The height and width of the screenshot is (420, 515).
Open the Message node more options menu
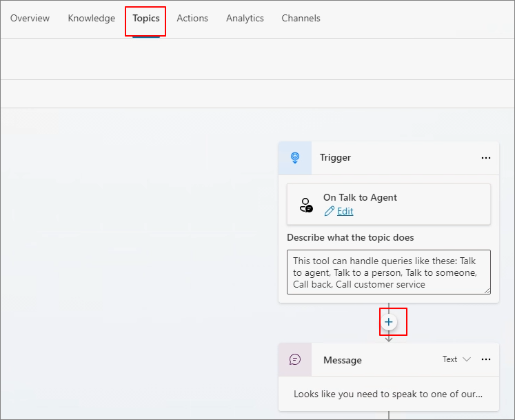486,359
